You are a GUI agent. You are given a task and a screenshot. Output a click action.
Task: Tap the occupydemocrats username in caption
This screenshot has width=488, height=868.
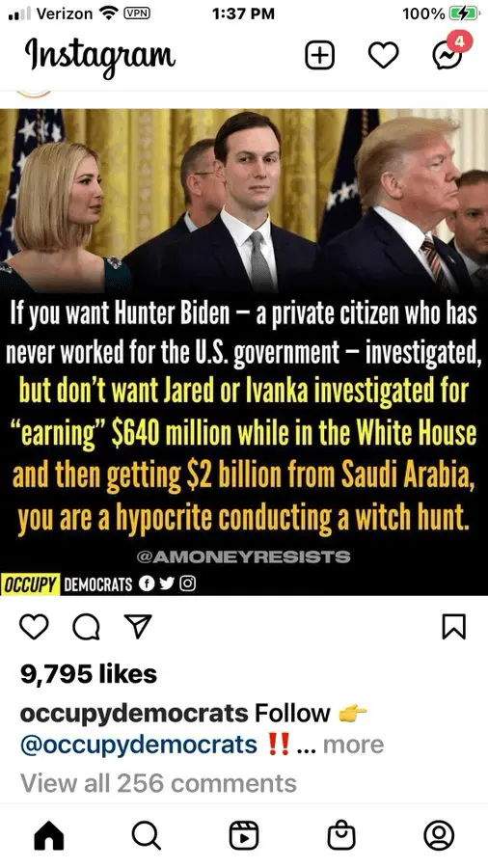click(134, 713)
